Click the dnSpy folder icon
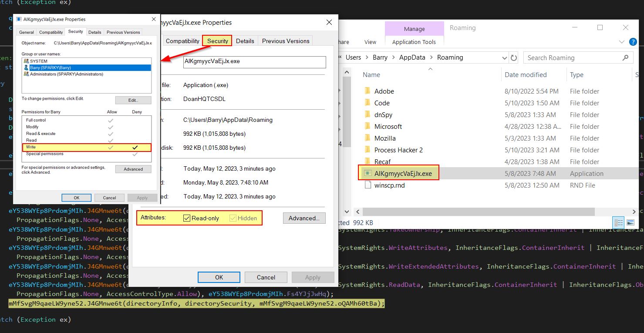Image resolution: width=644 pixels, height=333 pixels. [x=367, y=115]
